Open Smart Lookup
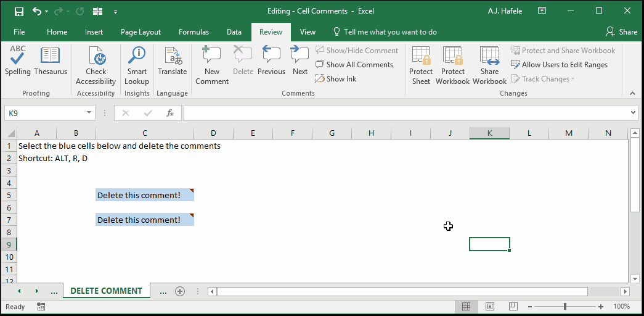 point(137,66)
